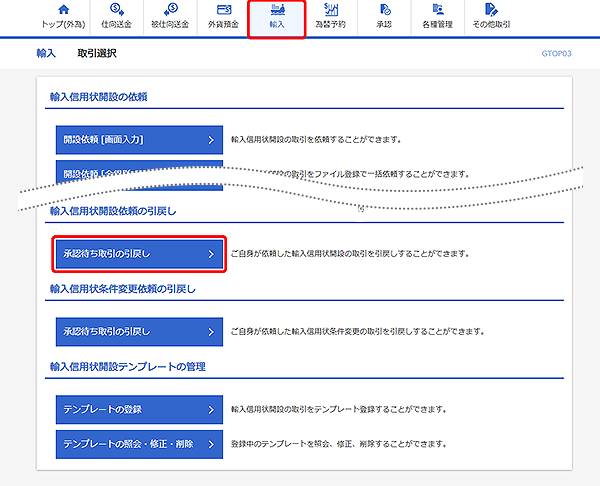The height and width of the screenshot is (486, 600).
Task: Click the house icon for トップ(外為)
Action: (64, 9)
